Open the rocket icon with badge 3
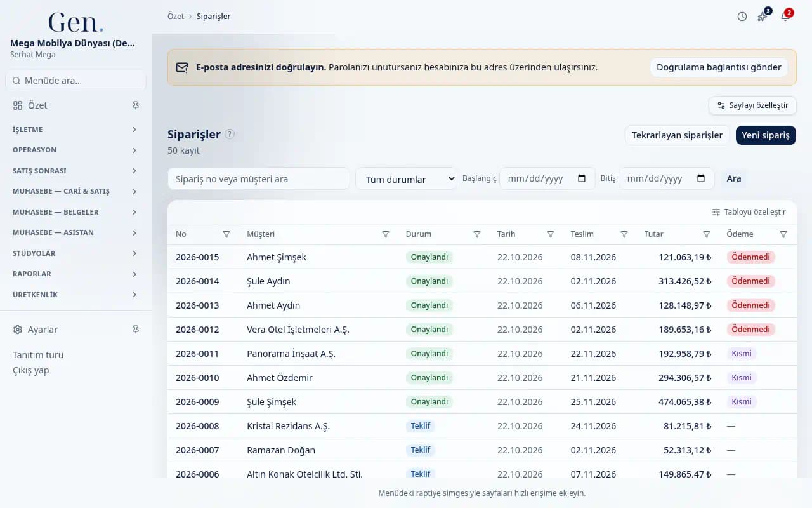 763,17
